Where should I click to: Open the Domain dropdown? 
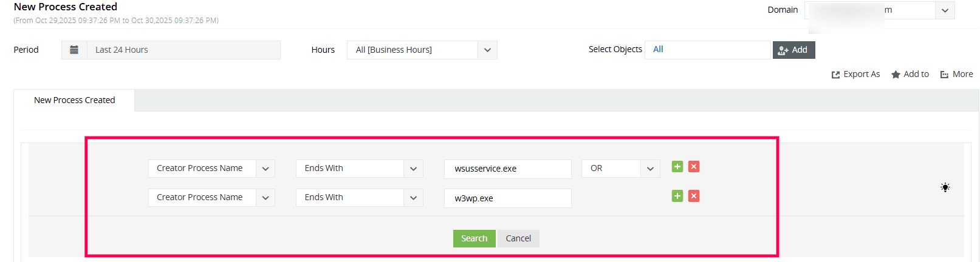(945, 10)
